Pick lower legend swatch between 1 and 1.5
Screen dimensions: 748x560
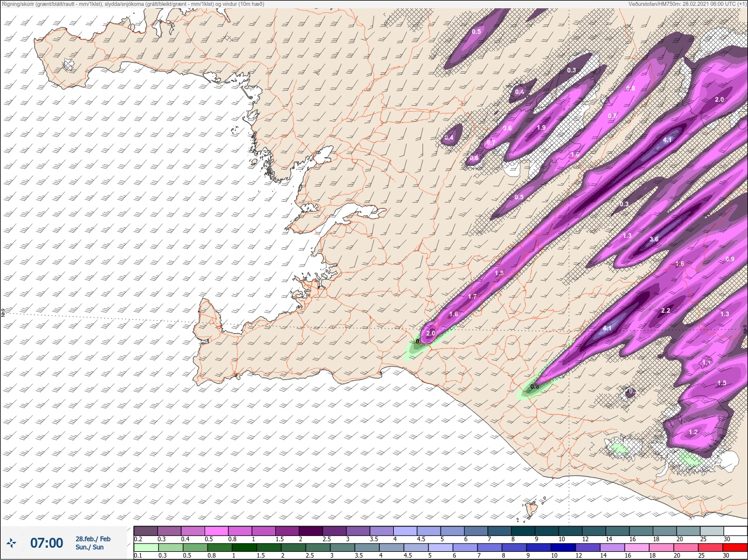pos(244,548)
